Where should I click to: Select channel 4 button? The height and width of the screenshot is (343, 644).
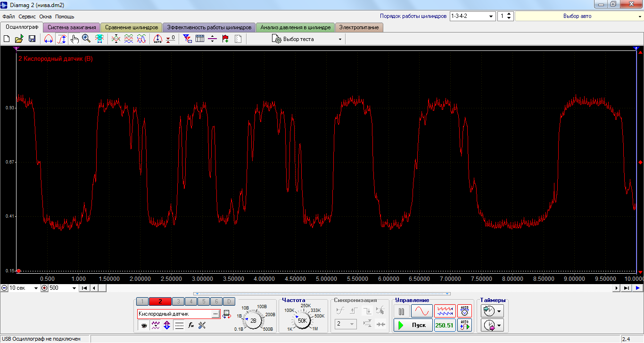[191, 302]
